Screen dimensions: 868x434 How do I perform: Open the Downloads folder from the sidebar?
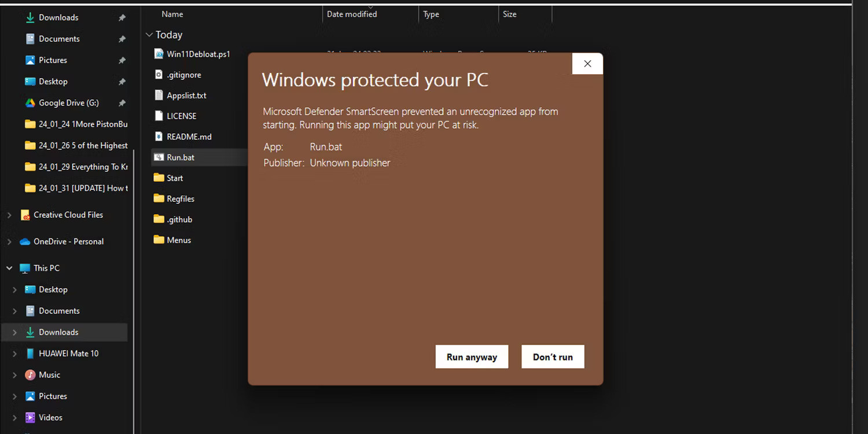coord(57,17)
